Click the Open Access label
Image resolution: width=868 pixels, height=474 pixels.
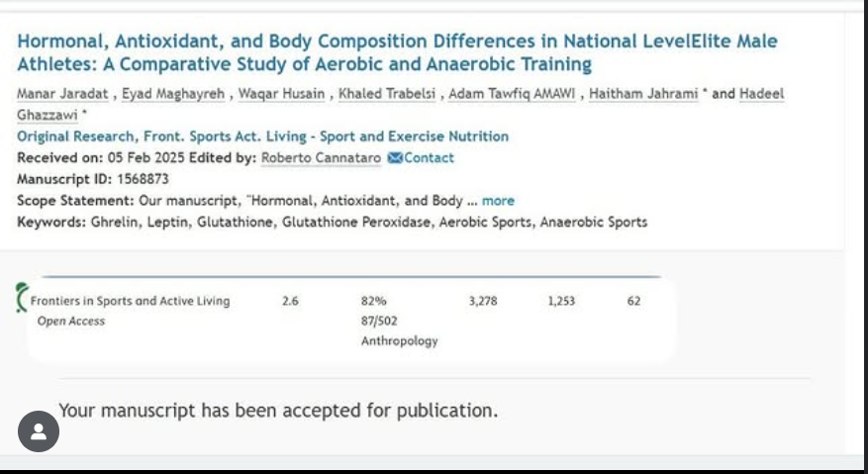point(70,322)
